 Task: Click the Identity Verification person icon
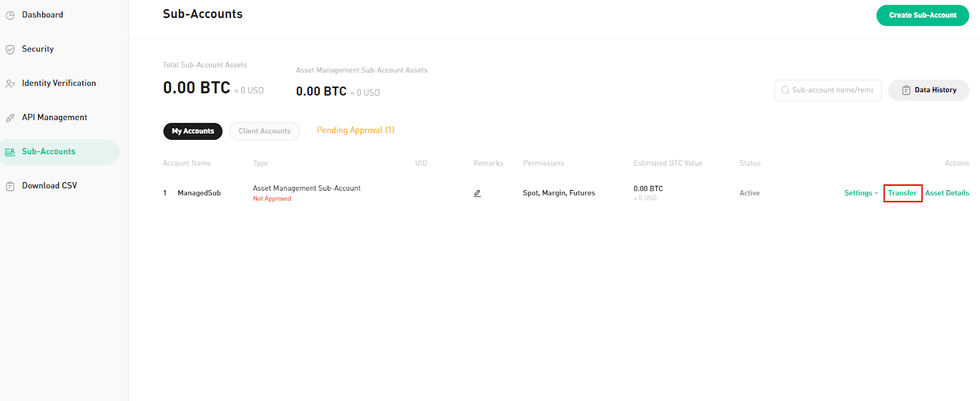coord(10,84)
